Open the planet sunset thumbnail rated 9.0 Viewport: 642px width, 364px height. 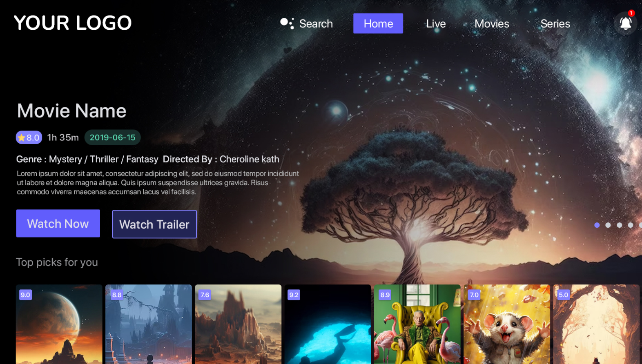59,324
